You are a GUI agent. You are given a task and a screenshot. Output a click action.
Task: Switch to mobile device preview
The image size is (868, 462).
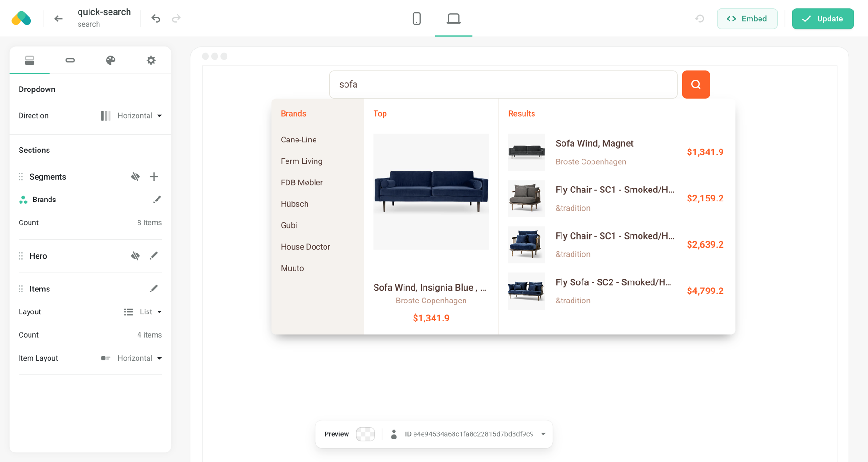pos(416,19)
